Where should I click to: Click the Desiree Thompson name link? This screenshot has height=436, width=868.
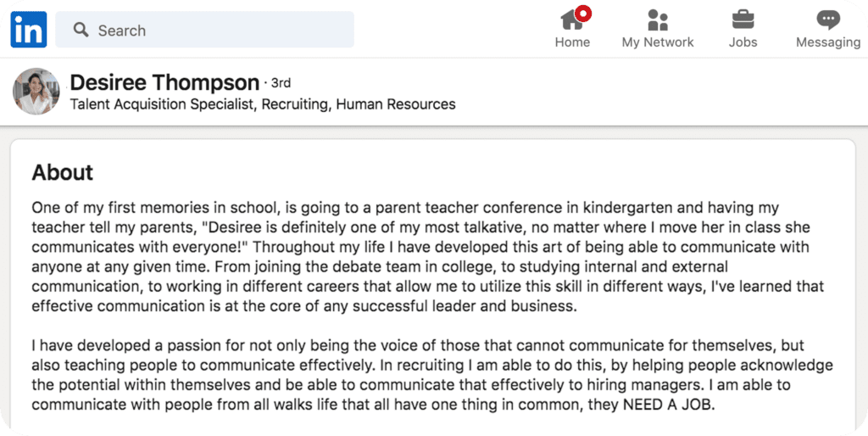click(164, 82)
